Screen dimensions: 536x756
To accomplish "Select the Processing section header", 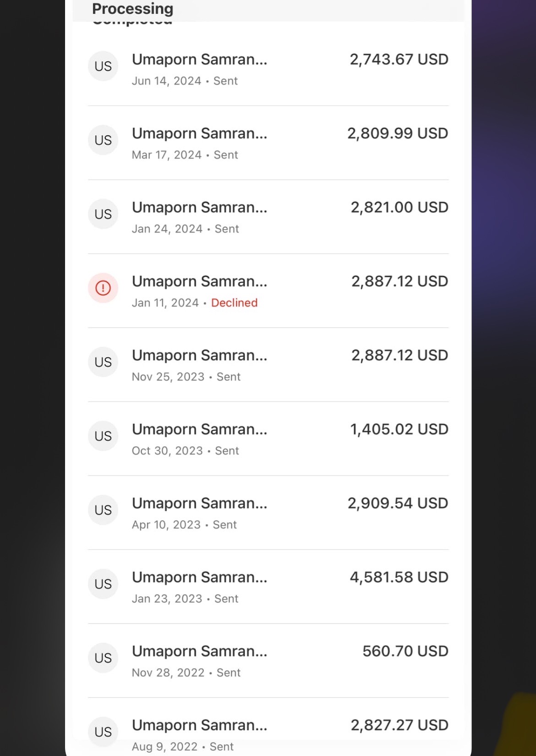I will [x=133, y=9].
